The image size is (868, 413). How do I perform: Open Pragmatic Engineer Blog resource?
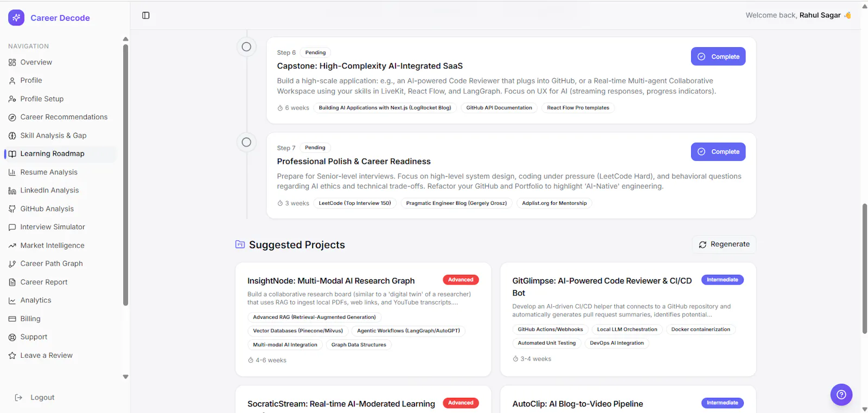[x=456, y=203]
